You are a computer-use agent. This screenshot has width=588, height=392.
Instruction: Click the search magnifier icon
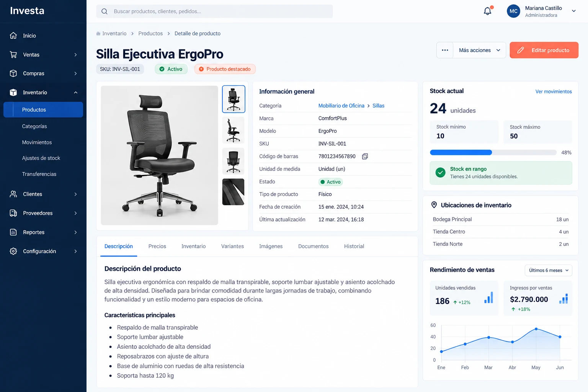(x=104, y=11)
